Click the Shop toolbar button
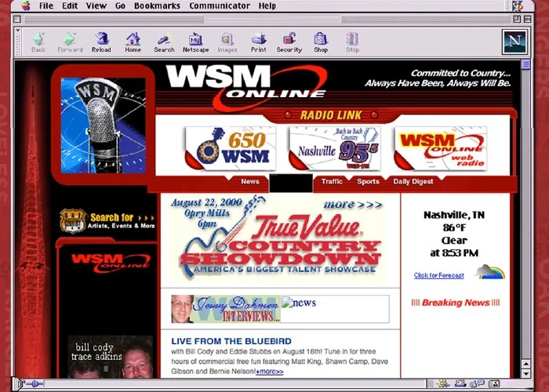The height and width of the screenshot is (392, 549). [321, 42]
